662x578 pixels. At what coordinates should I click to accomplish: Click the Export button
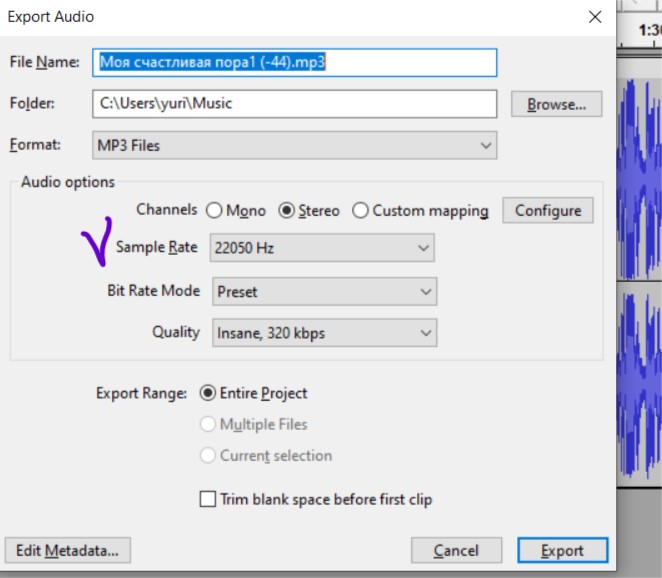point(562,550)
